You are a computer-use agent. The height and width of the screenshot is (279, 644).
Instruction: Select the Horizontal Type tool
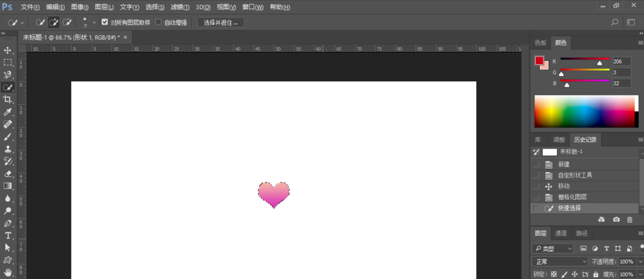pos(7,236)
